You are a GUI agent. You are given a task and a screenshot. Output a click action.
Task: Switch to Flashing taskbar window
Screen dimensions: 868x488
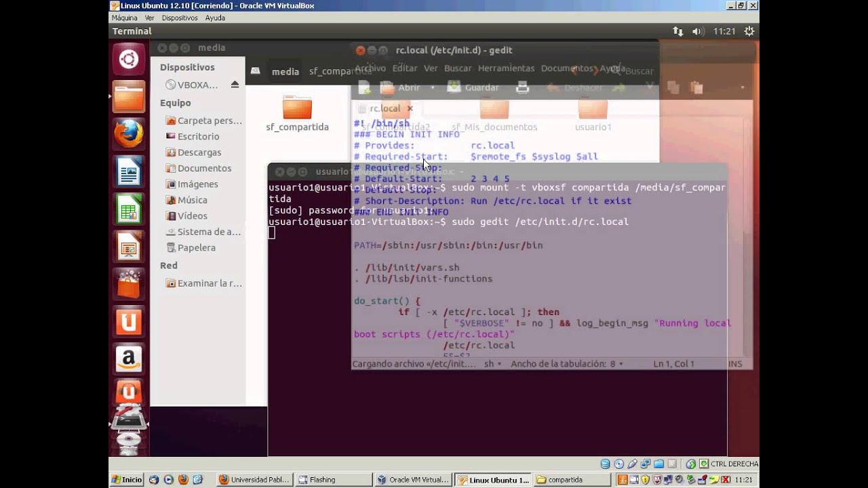[x=333, y=480]
